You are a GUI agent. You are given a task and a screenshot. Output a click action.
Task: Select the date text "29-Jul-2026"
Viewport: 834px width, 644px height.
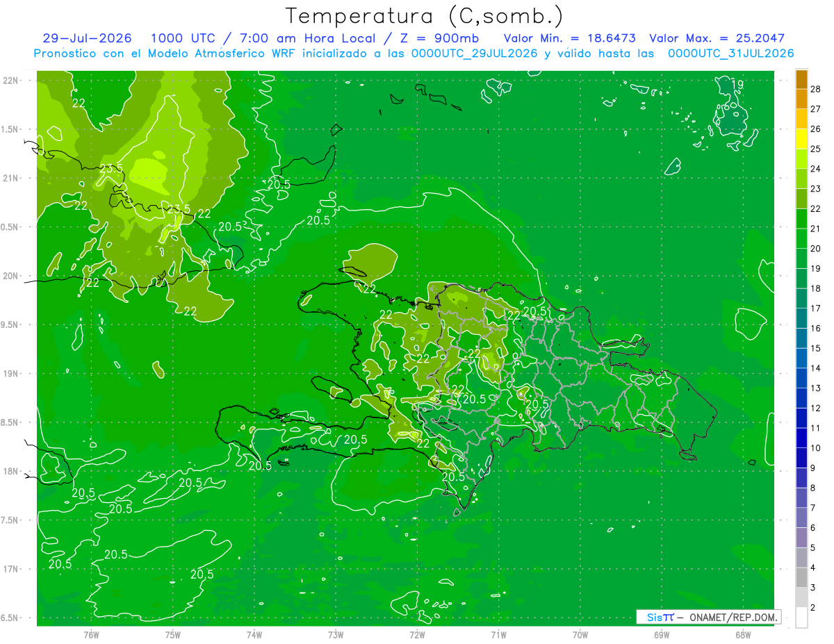pyautogui.click(x=87, y=39)
